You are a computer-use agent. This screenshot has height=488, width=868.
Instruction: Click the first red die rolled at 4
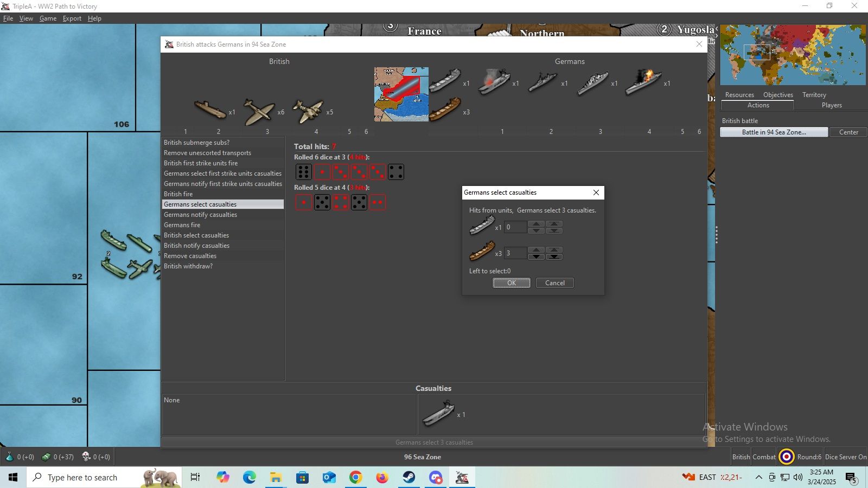(x=303, y=202)
